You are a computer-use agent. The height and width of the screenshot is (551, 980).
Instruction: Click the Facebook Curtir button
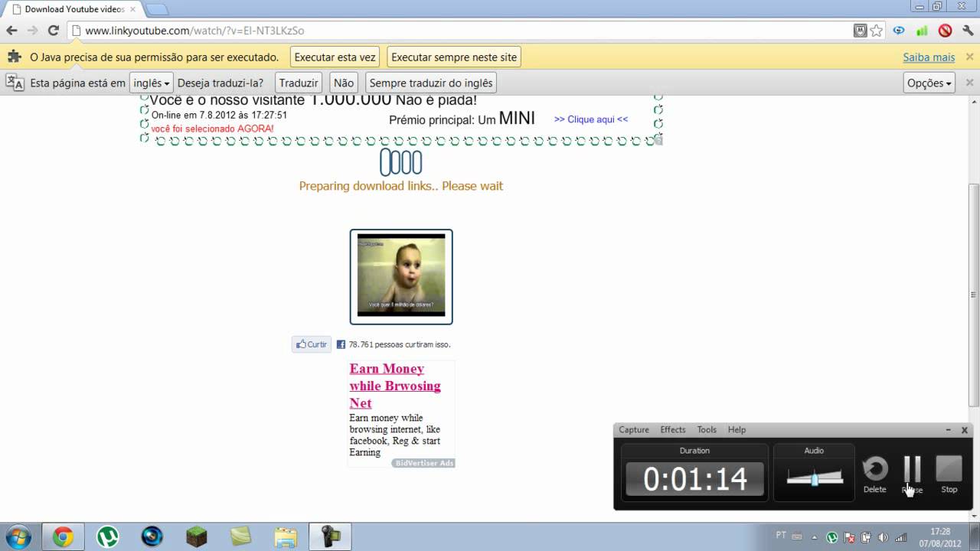pyautogui.click(x=312, y=344)
